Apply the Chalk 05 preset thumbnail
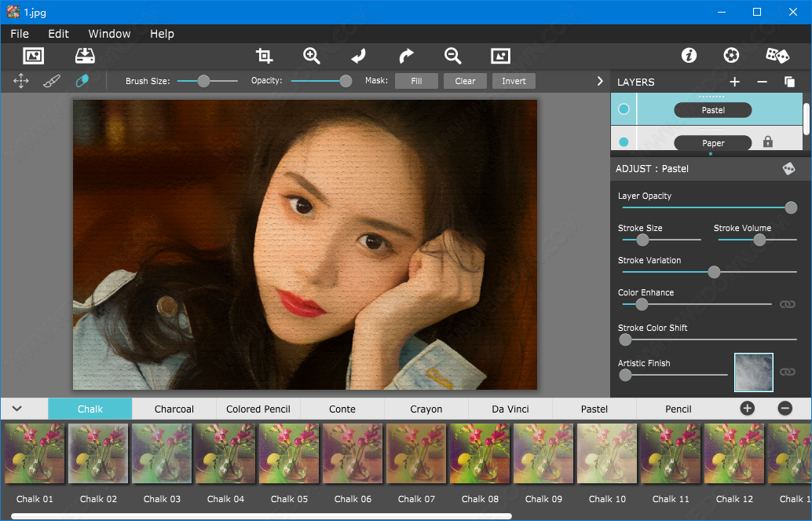 [289, 453]
